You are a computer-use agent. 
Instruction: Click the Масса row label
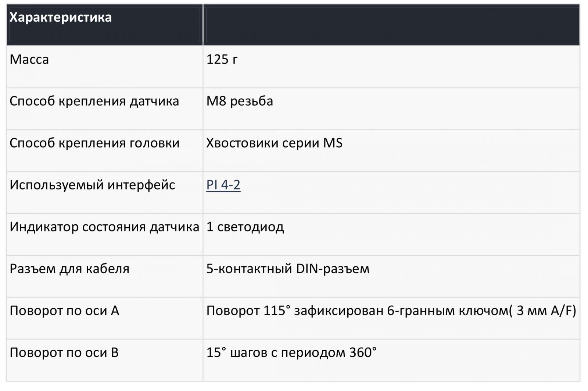point(29,59)
